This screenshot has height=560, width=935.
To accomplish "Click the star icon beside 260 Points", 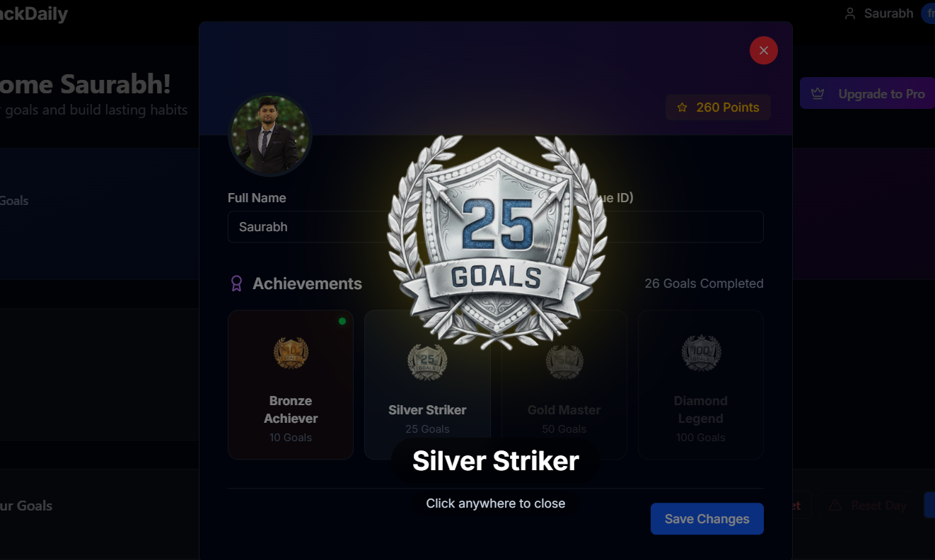I will [683, 107].
